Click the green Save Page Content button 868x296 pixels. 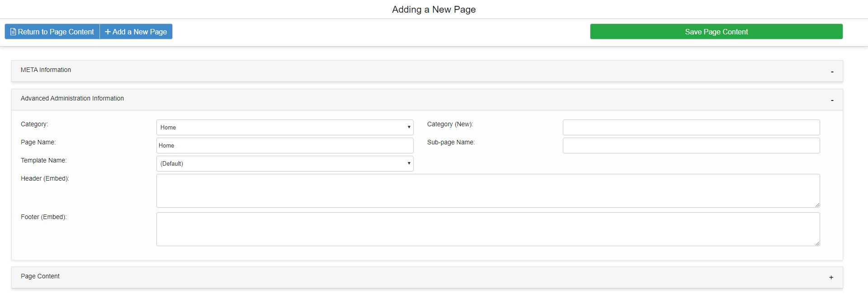pos(716,32)
